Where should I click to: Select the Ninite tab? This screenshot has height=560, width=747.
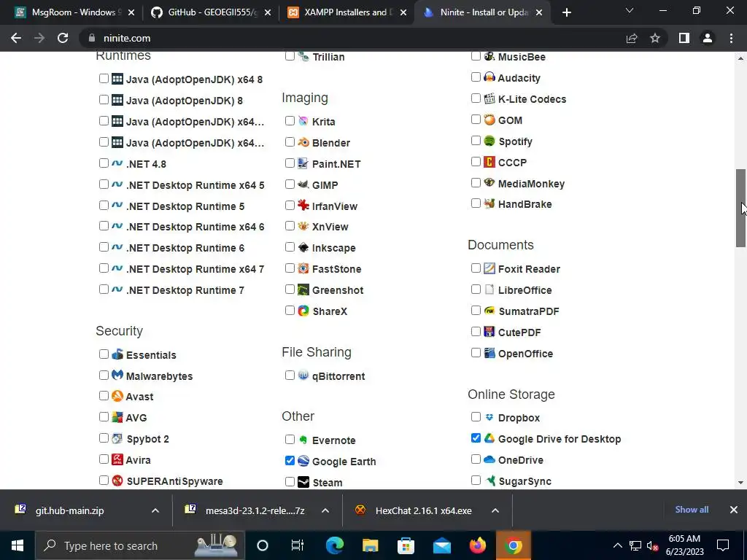click(x=483, y=12)
